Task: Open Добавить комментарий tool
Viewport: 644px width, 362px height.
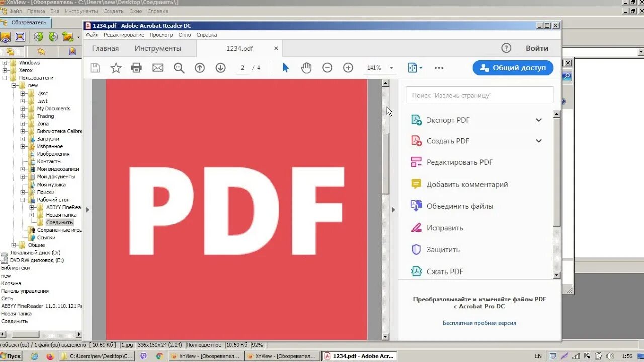Action: point(467,184)
